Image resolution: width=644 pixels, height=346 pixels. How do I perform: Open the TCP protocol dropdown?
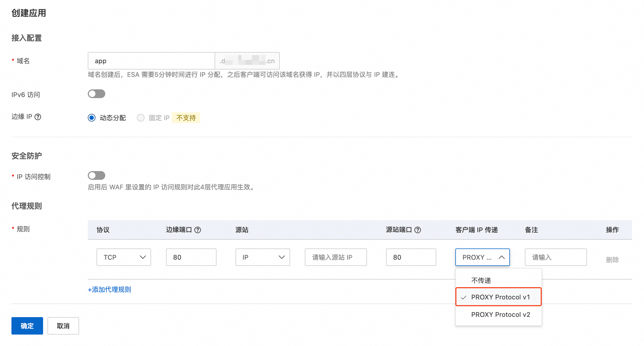tap(124, 257)
